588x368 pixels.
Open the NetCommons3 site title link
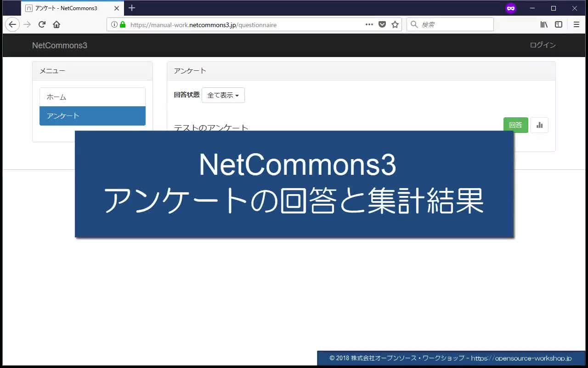click(x=60, y=45)
